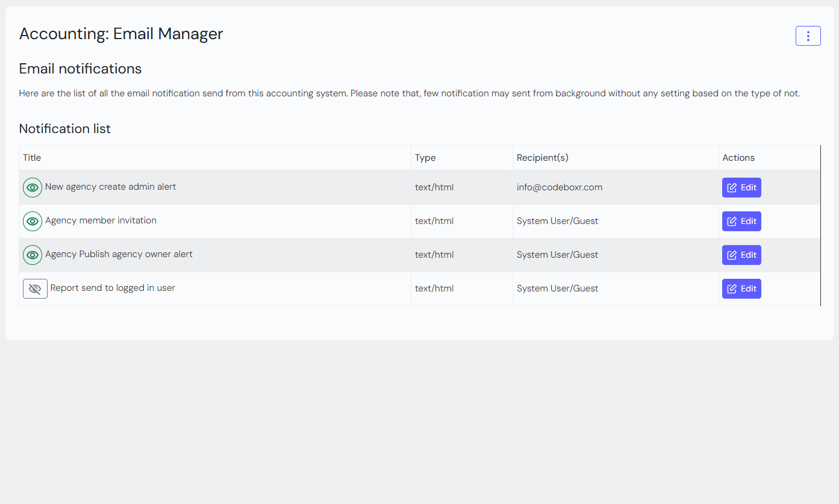Enable the Report send to logged in user notification

click(x=35, y=289)
